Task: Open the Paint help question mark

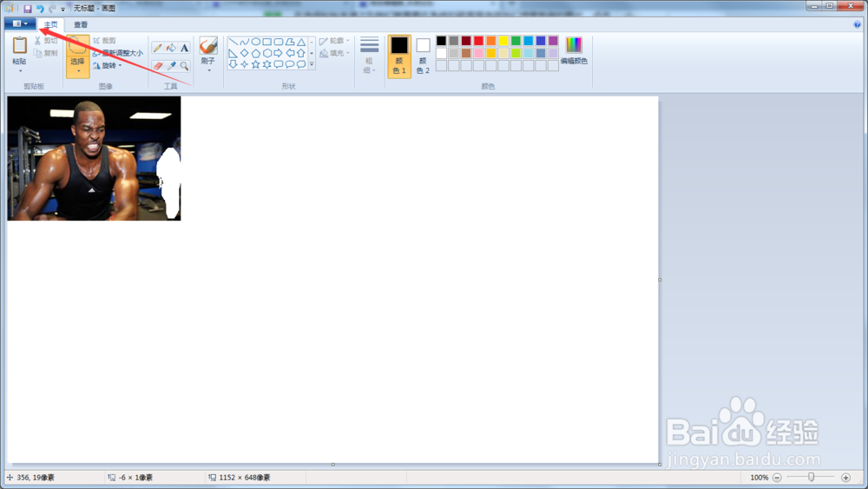Action: [x=857, y=24]
